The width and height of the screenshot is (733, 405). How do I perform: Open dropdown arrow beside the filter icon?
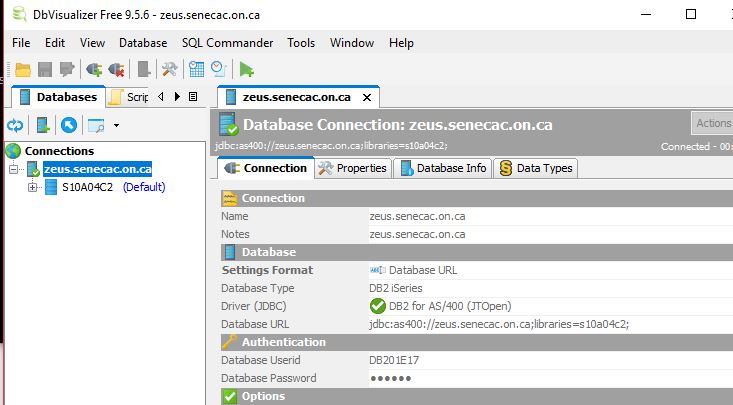click(116, 125)
